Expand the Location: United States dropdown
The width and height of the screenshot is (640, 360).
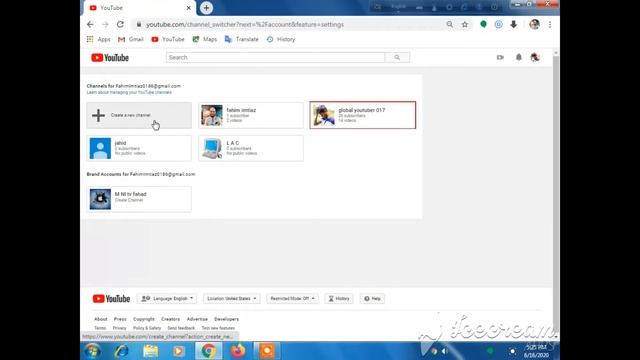231,298
